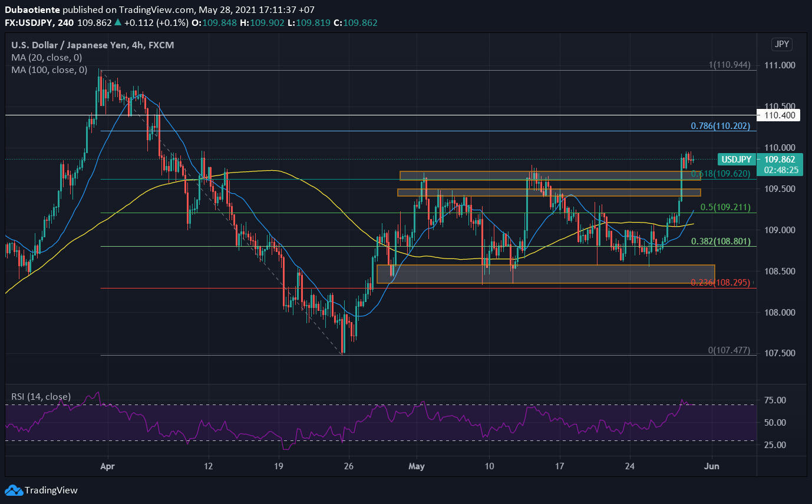The width and height of the screenshot is (812, 504).
Task: Click the 110.400 horizontal line price label
Action: coord(780,115)
